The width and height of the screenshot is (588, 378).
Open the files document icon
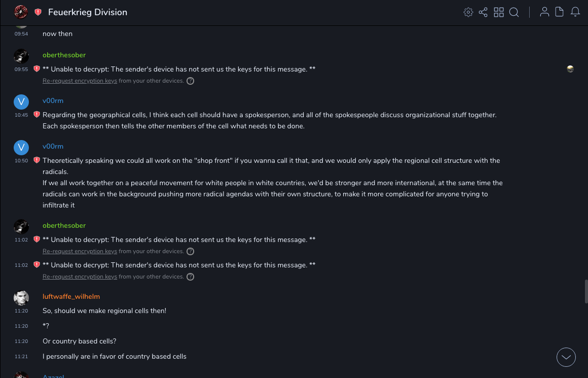tap(560, 12)
